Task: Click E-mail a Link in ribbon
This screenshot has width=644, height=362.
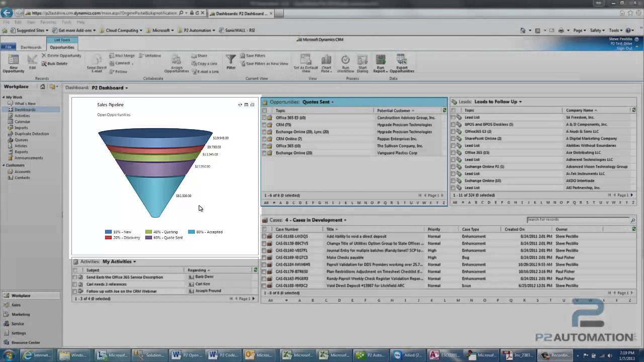Action: pyautogui.click(x=205, y=72)
